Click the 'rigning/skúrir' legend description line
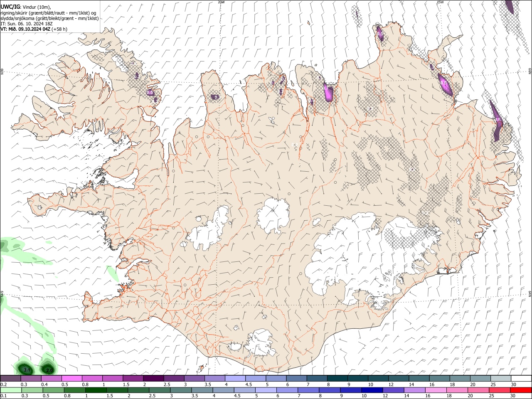532x399 pixels. tap(48, 12)
